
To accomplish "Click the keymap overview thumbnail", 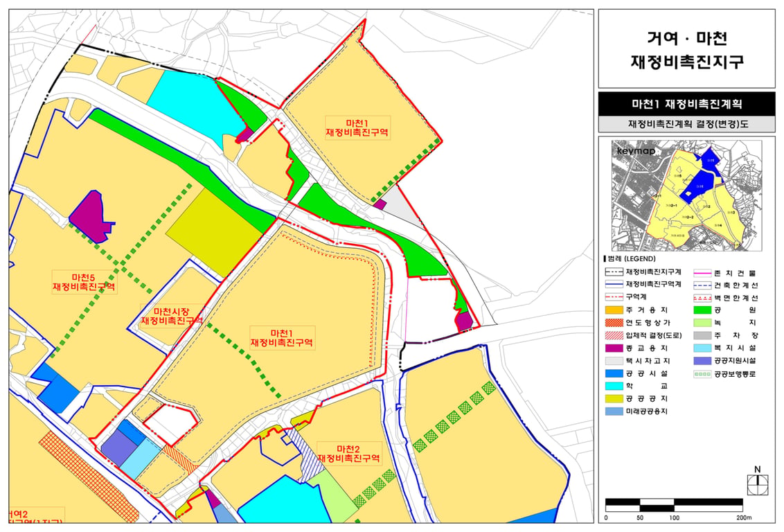I will [686, 195].
